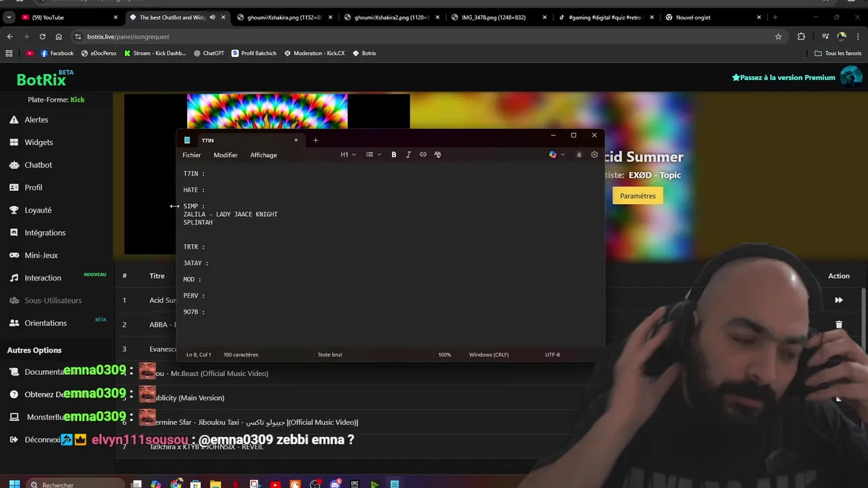Screen dimensions: 868x488
Task: Switch to the (59) YouTube tab
Action: pos(69,18)
